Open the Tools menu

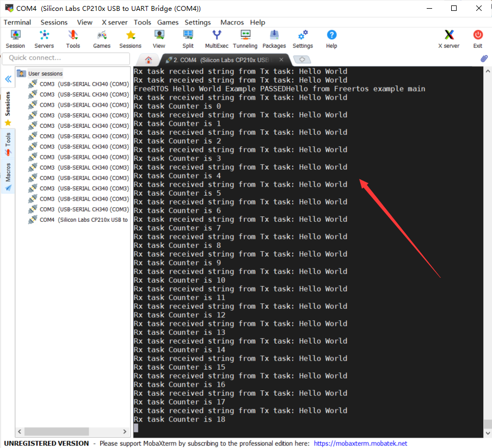tap(143, 22)
